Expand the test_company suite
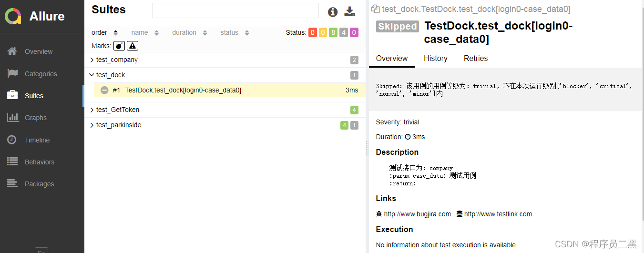 pos(92,60)
